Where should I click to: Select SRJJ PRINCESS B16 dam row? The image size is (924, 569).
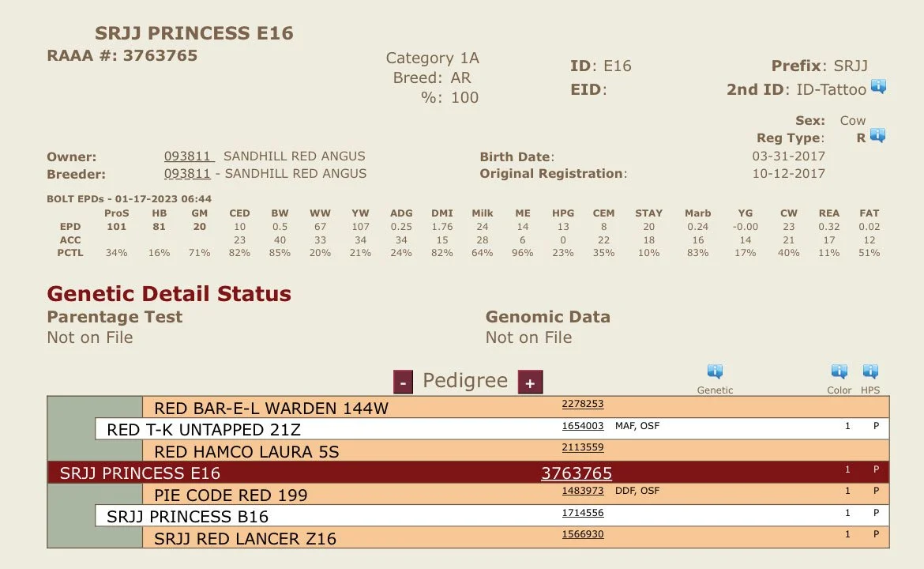click(x=492, y=515)
